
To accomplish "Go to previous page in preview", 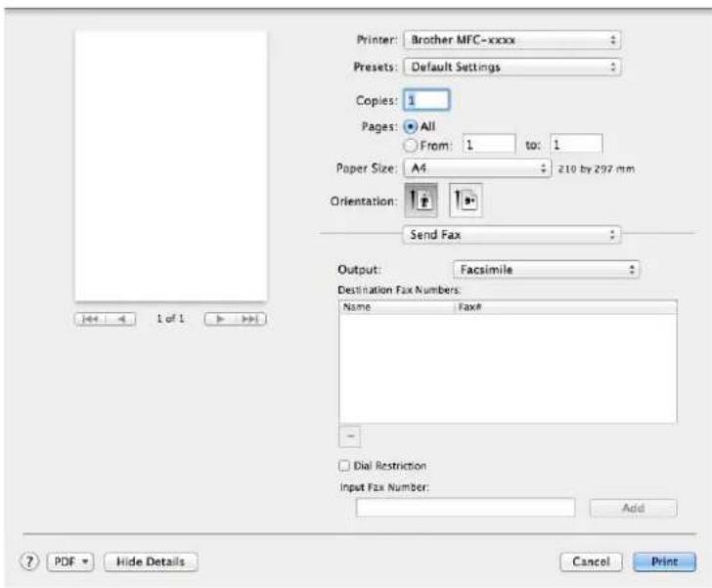I will pos(121,319).
